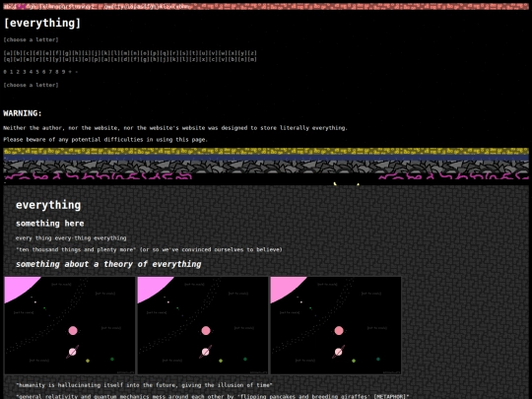Screen dimensions: 532x399
Task: Click the [m] link ending the QWERTY row
Action: coord(252,59)
